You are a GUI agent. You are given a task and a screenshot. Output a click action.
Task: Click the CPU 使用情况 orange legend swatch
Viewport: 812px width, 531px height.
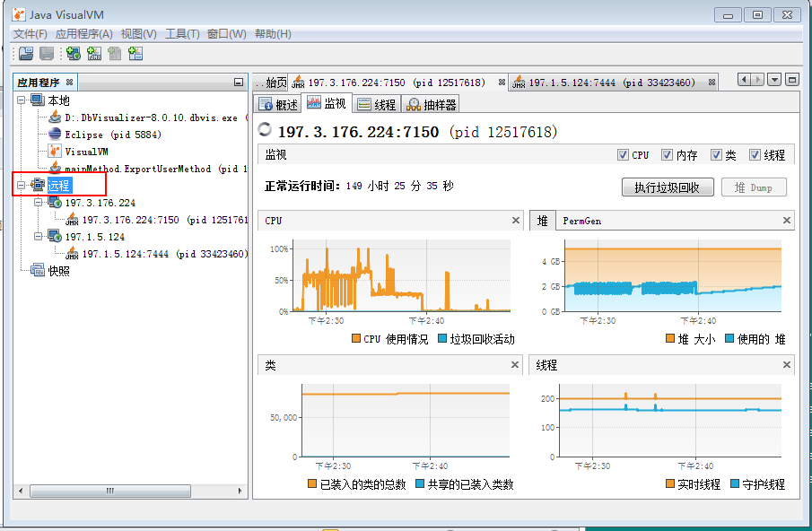pos(356,338)
